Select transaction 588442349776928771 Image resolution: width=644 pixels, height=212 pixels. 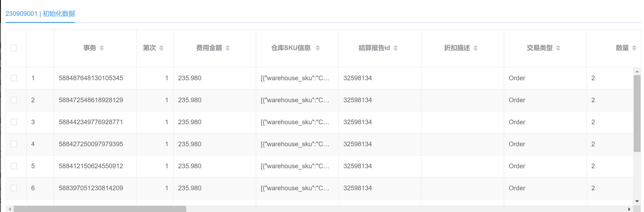(91, 122)
